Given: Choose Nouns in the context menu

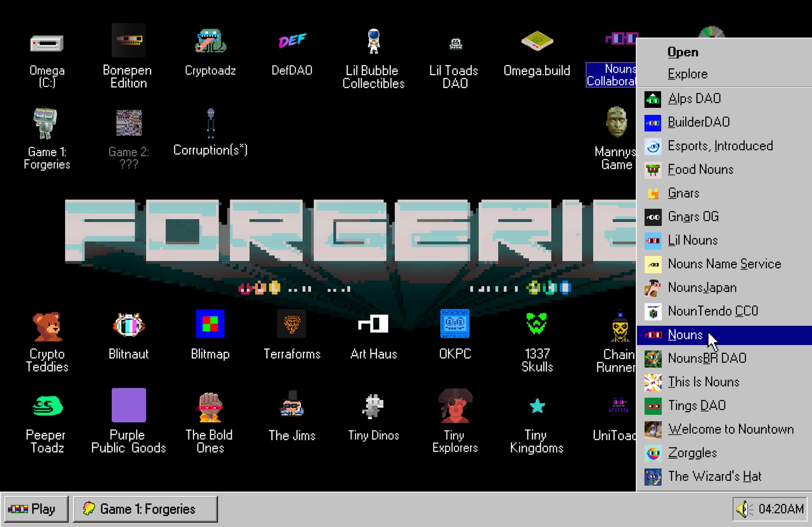Looking at the screenshot, I should [x=685, y=335].
